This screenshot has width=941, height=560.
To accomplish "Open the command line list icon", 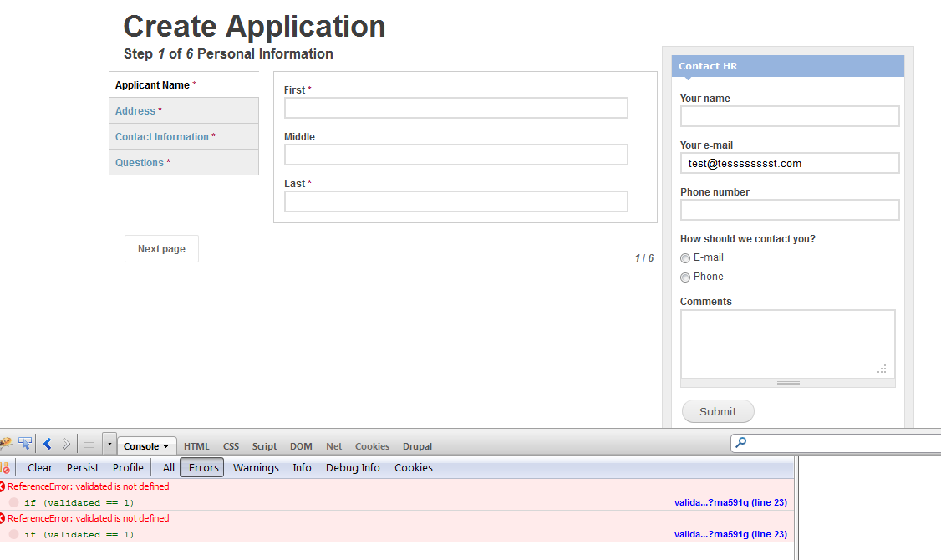I will (x=89, y=444).
